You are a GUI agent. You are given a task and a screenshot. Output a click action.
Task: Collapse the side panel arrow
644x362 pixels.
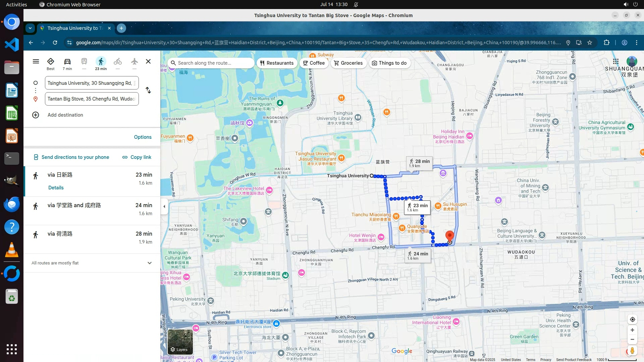point(164,206)
